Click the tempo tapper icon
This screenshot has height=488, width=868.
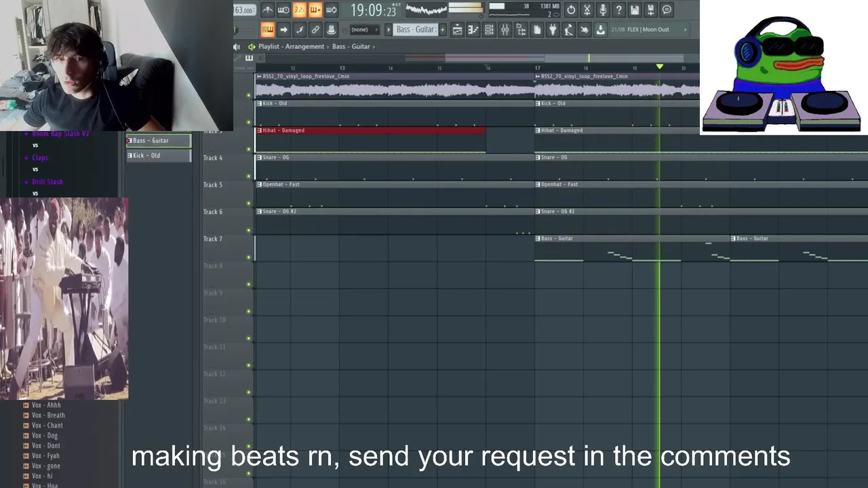pyautogui.click(x=568, y=30)
